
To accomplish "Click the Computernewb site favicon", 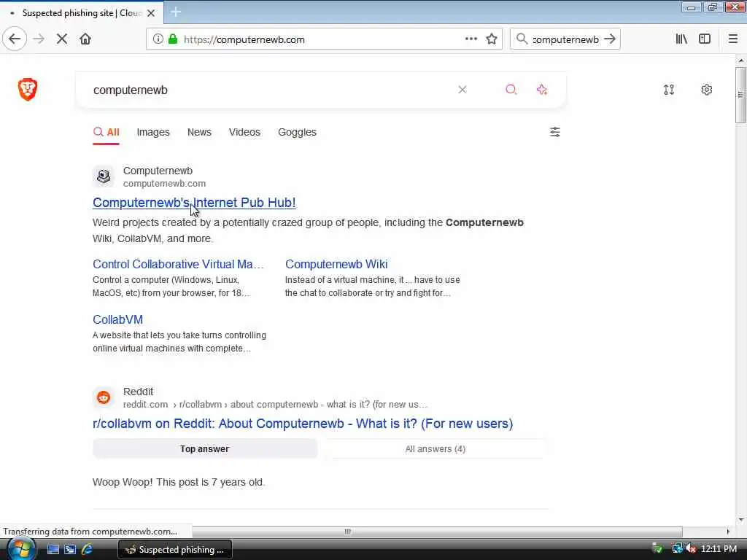I will click(104, 176).
